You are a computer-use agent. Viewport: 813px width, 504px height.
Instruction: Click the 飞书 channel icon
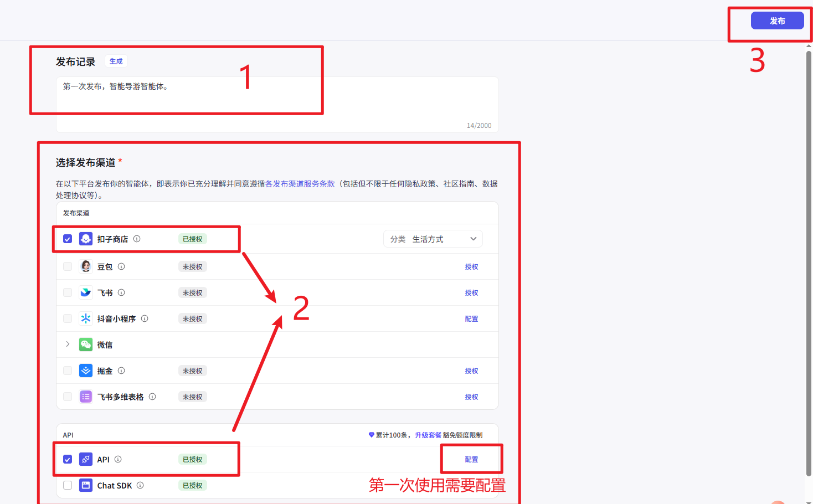coord(86,292)
